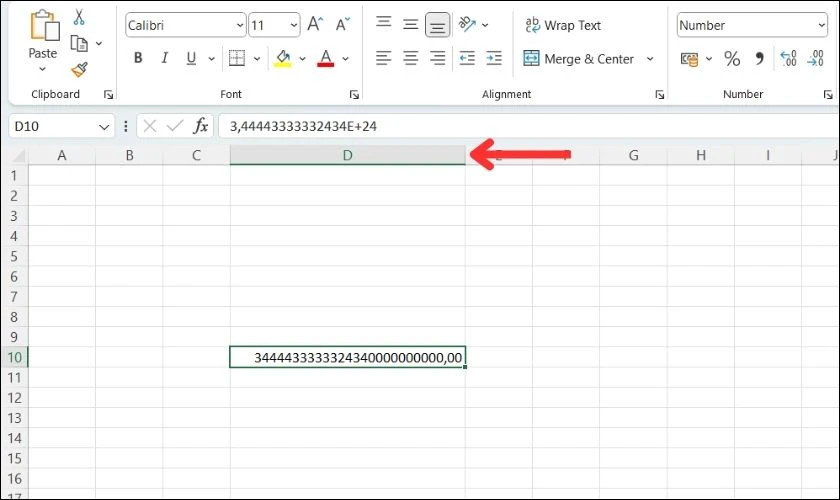Select column A header
840x500 pixels.
point(62,155)
